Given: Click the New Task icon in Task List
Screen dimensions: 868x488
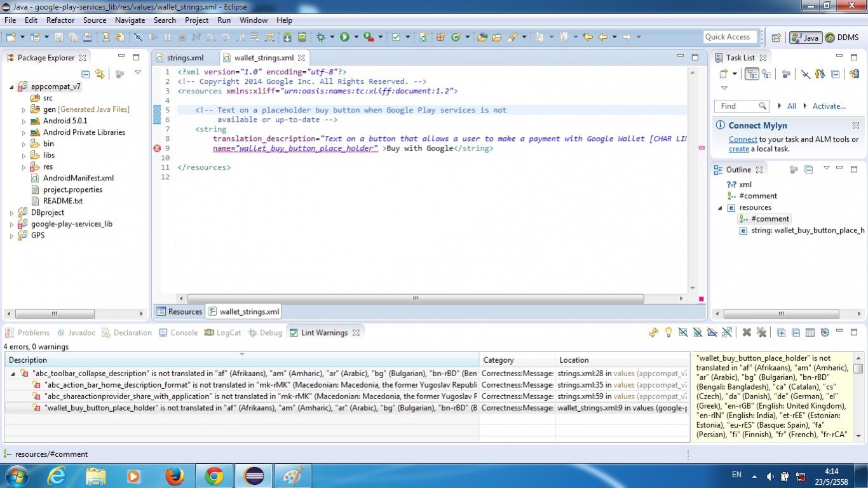Looking at the screenshot, I should click(x=722, y=74).
